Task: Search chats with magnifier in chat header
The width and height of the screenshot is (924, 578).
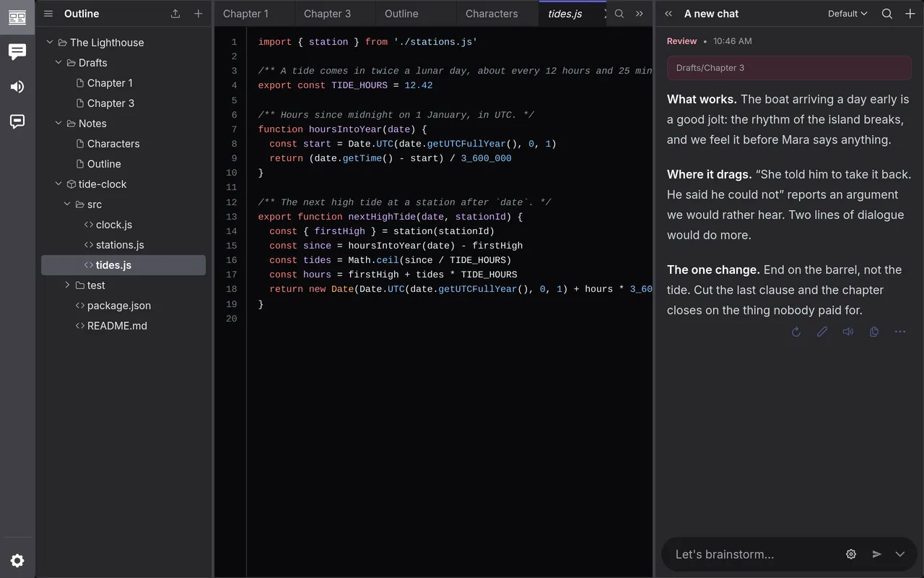Action: (x=887, y=14)
